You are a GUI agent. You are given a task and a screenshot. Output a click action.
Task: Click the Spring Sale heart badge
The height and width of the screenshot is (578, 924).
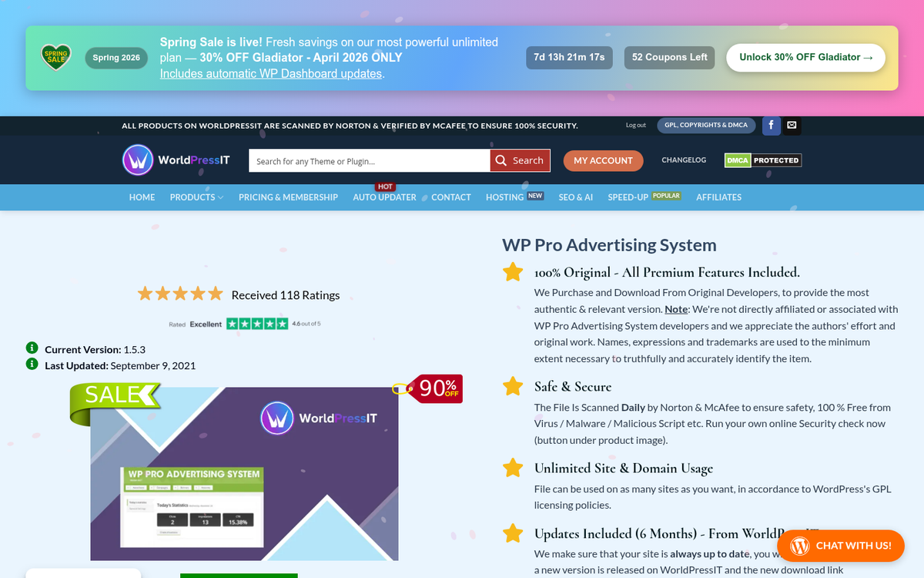tap(55, 56)
